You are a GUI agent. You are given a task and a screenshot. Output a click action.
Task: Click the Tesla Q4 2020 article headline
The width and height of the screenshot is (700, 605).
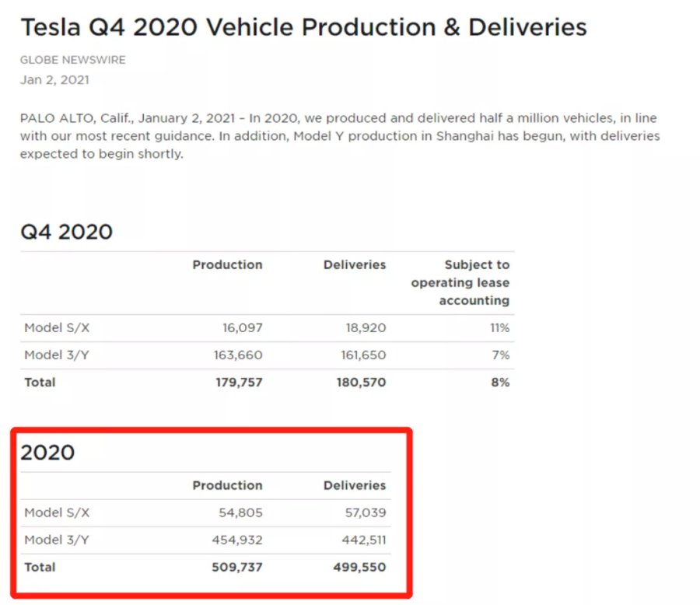[303, 28]
